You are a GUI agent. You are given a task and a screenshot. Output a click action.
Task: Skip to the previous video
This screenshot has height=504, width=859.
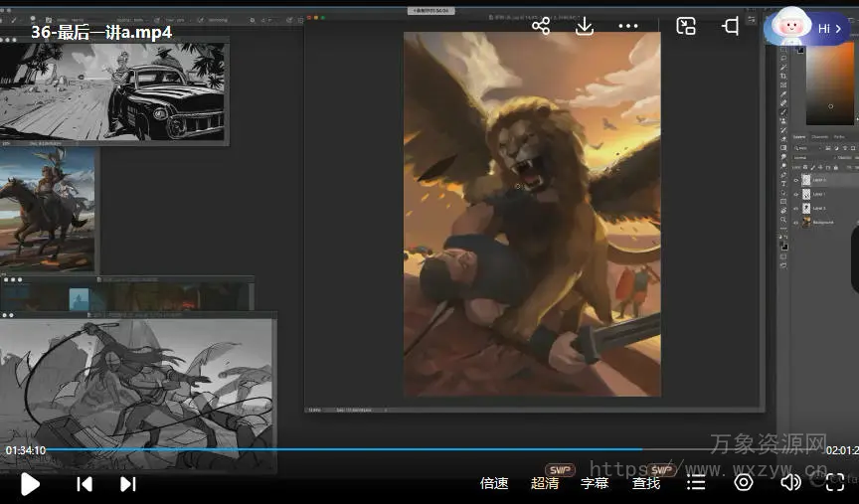tap(85, 484)
